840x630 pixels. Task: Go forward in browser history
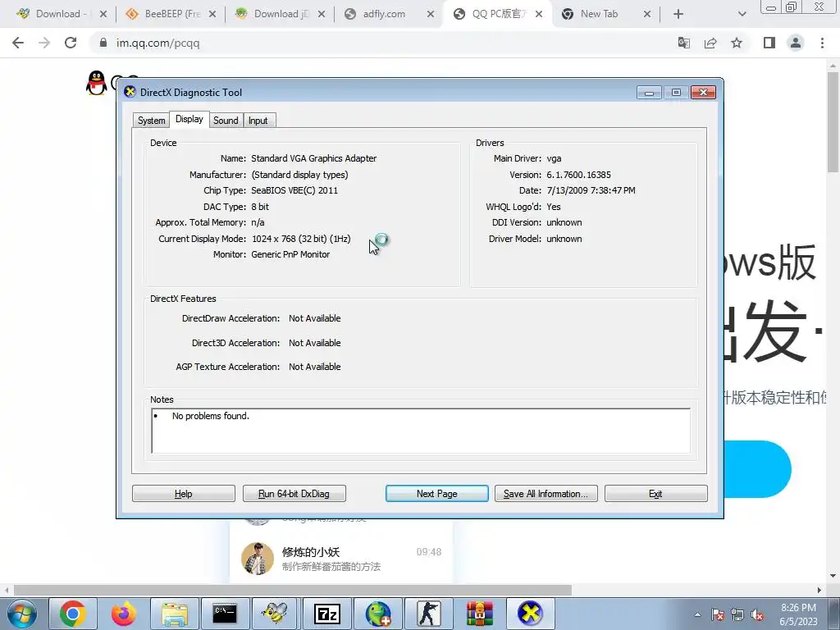[x=44, y=43]
